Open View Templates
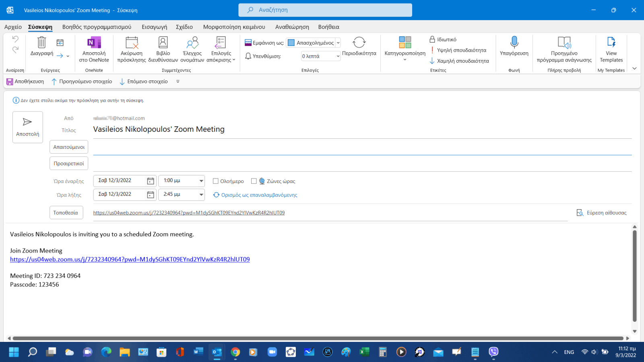644x362 pixels. coord(611,49)
